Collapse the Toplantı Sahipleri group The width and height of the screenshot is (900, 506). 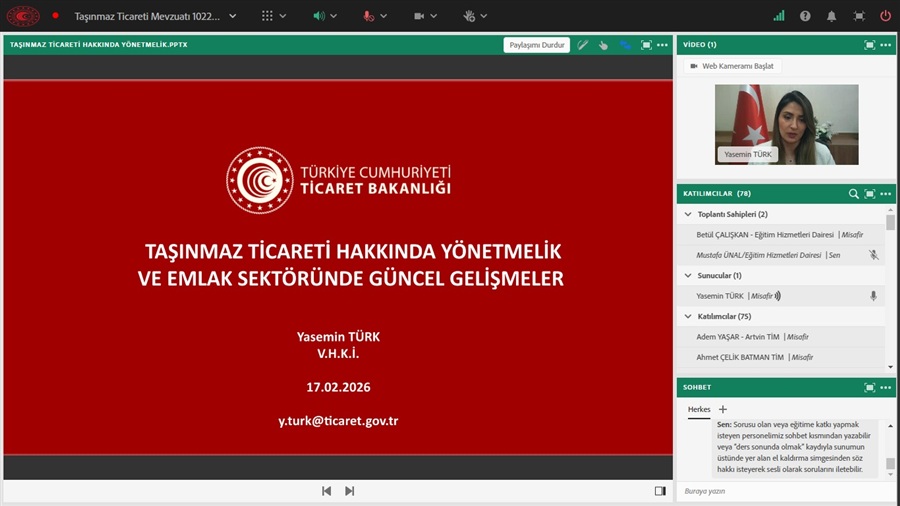click(688, 214)
